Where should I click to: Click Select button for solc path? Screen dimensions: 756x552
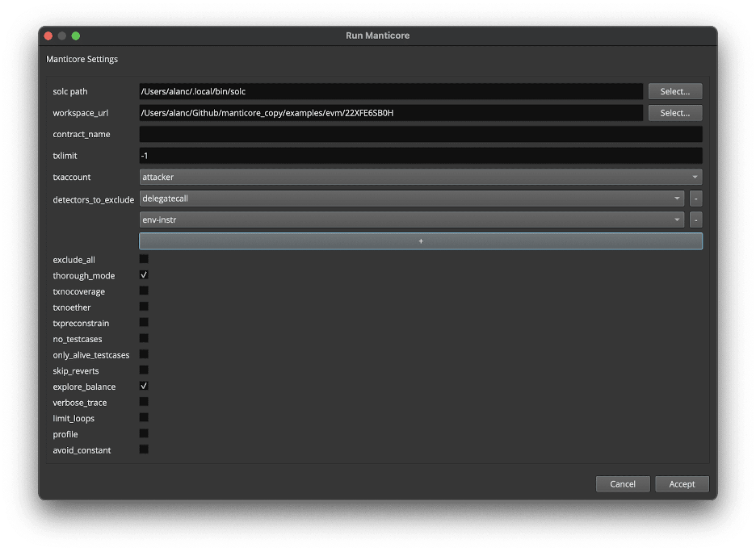click(674, 92)
